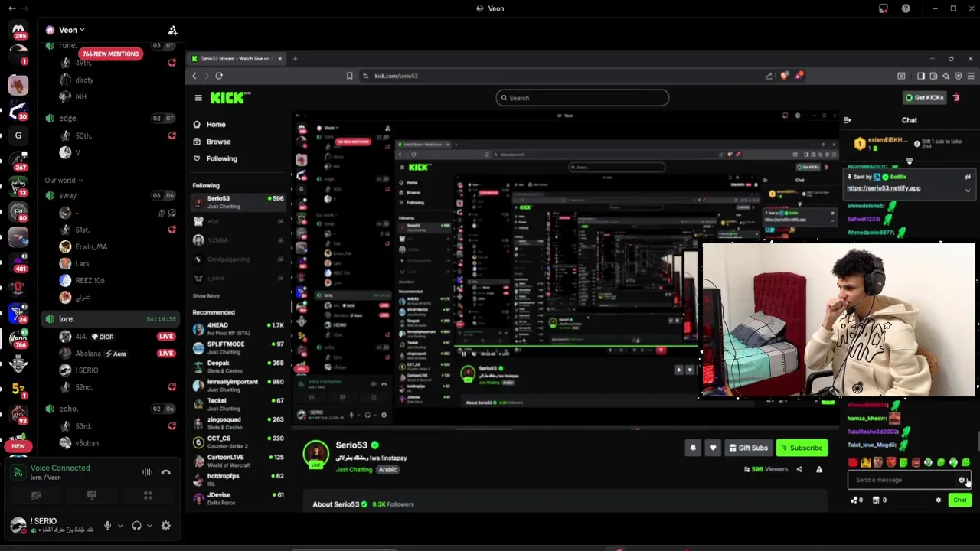Collapse the Kick chat panel

[x=847, y=120]
